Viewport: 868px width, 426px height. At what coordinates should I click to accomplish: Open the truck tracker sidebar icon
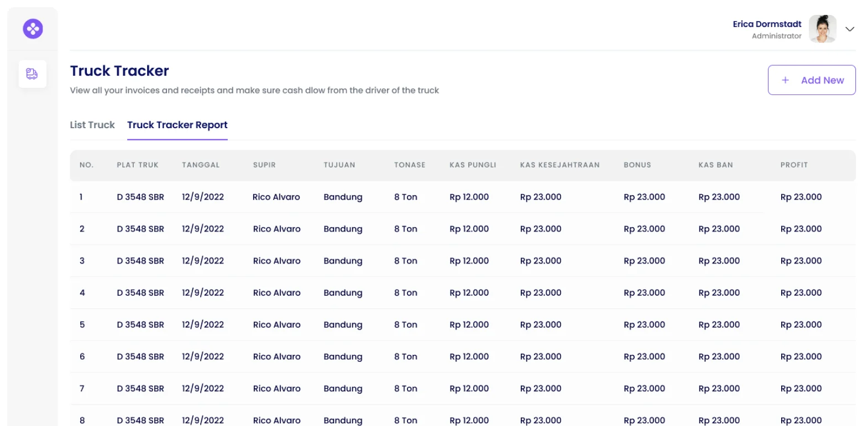point(32,74)
